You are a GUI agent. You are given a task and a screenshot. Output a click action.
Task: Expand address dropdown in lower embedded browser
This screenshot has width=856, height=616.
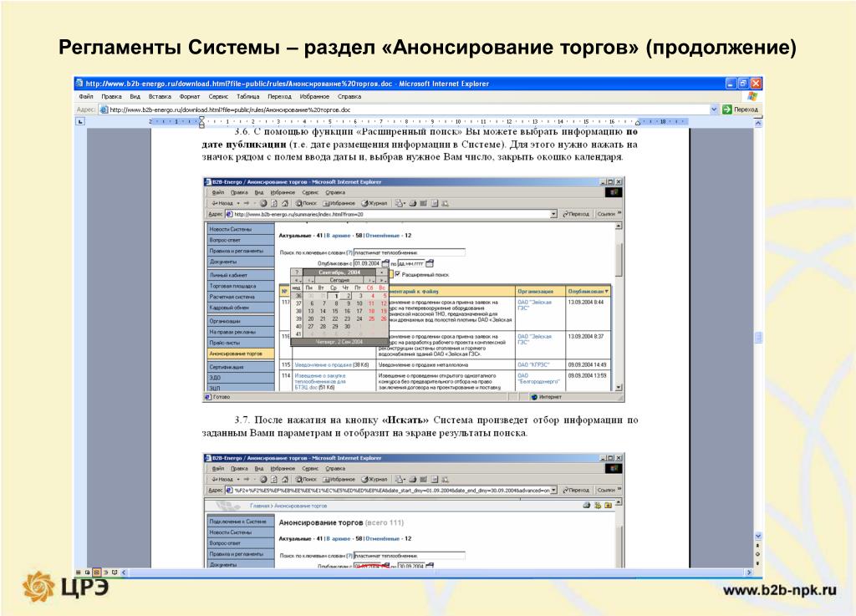click(x=553, y=491)
